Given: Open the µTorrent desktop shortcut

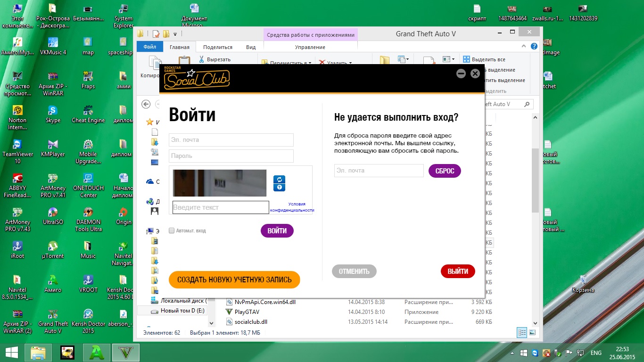Looking at the screenshot, I should (x=53, y=249).
